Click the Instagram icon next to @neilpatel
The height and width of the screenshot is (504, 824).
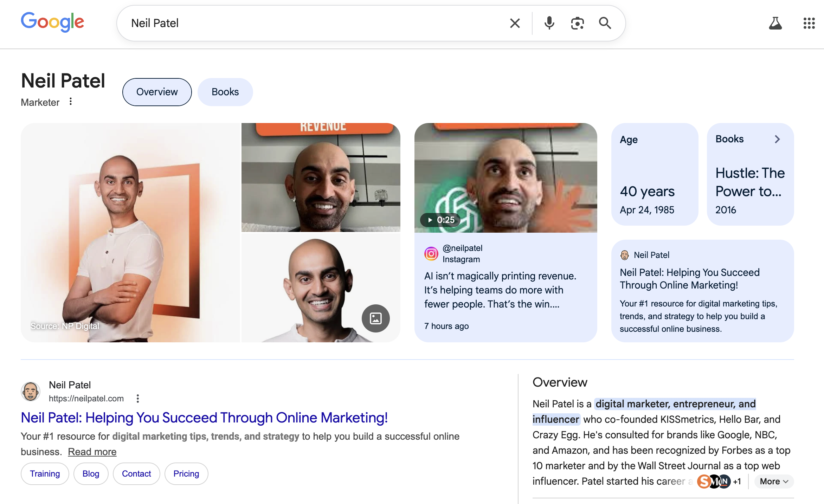coord(431,253)
